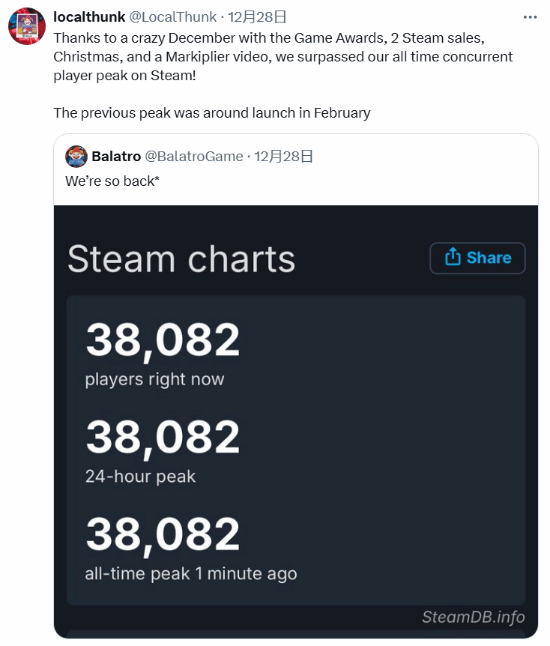
Task: Click the "We're so back*" quoted text
Action: coord(112,181)
